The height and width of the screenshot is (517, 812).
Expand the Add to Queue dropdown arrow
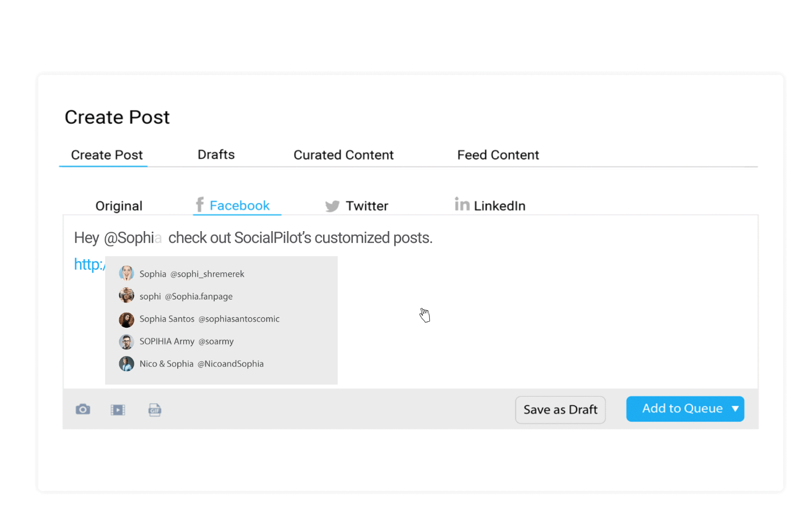tap(735, 409)
